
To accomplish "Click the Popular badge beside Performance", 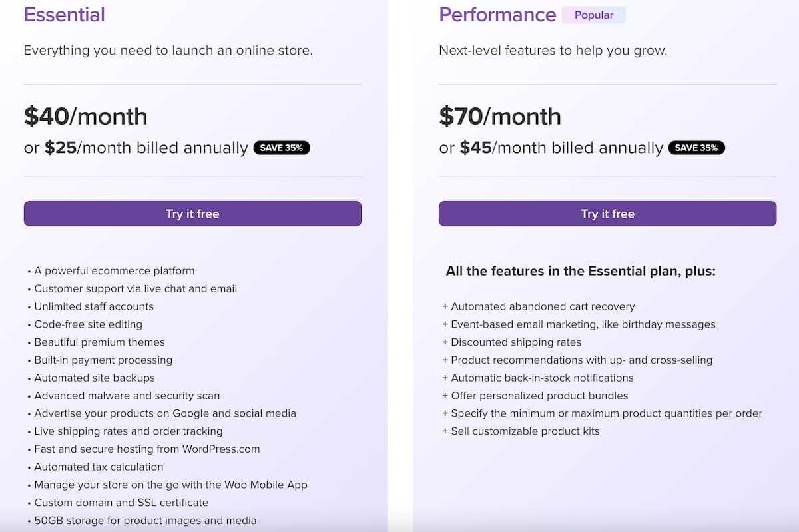I will click(593, 15).
